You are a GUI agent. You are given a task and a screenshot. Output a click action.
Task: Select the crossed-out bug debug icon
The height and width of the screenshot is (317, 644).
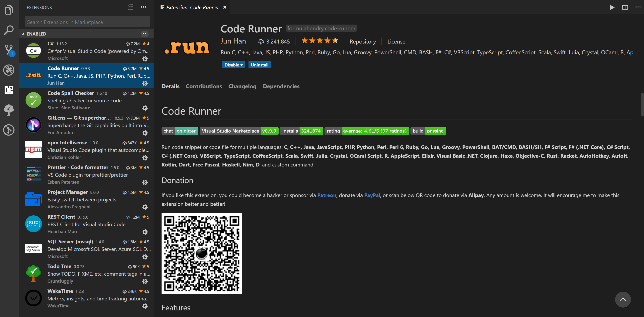coord(9,70)
